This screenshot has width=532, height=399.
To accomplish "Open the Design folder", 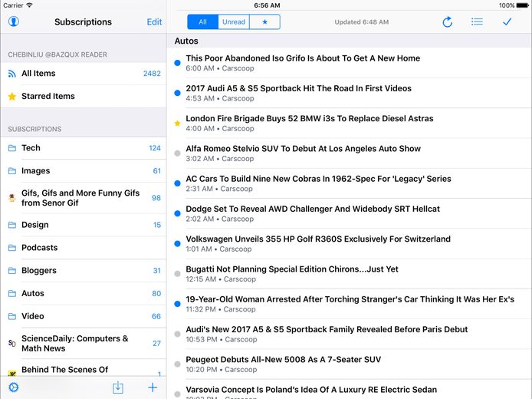I will click(84, 225).
